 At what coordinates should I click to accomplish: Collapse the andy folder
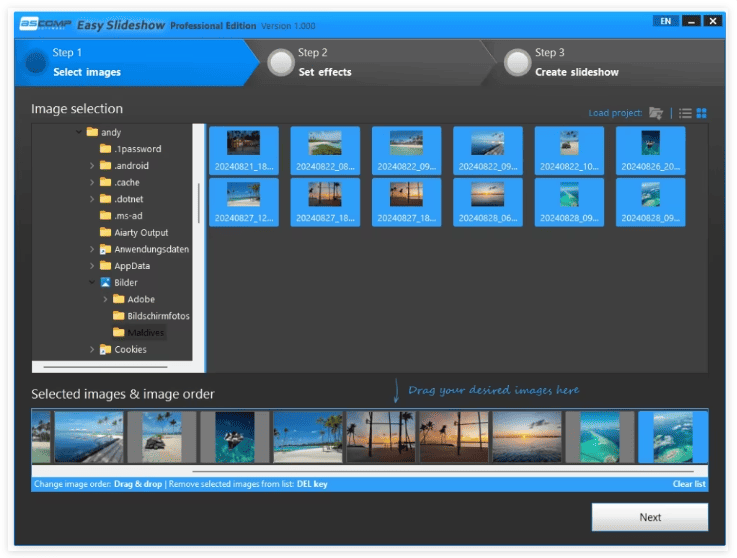(79, 132)
